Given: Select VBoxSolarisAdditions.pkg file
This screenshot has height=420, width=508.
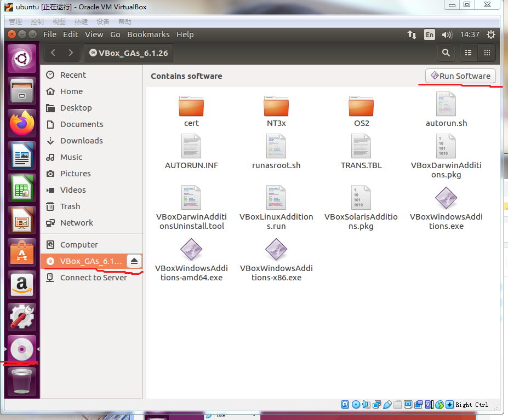Looking at the screenshot, I should pyautogui.click(x=361, y=208).
